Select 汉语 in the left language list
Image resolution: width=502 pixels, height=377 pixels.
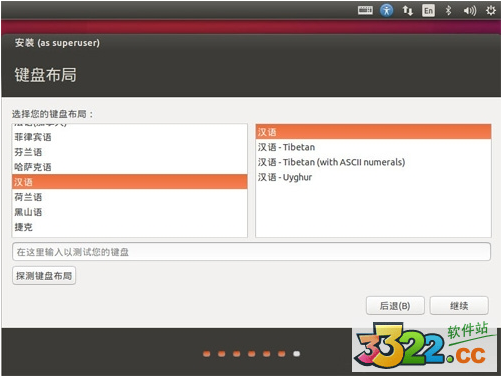(130, 182)
